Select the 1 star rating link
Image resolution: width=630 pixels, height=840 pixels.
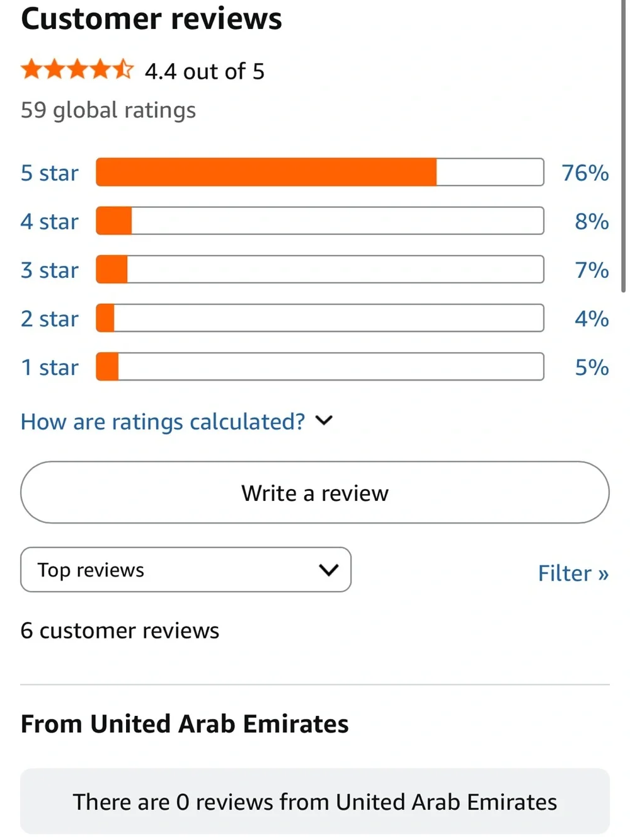pos(50,367)
